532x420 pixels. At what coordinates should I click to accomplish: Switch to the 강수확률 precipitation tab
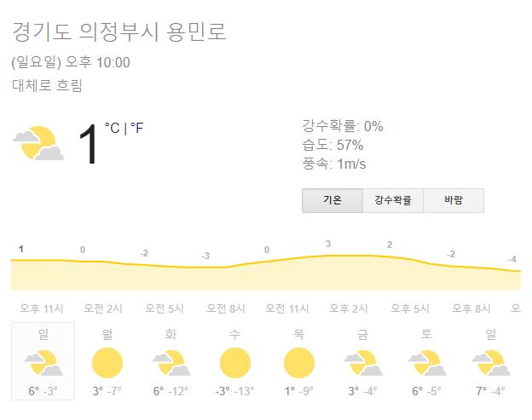392,201
